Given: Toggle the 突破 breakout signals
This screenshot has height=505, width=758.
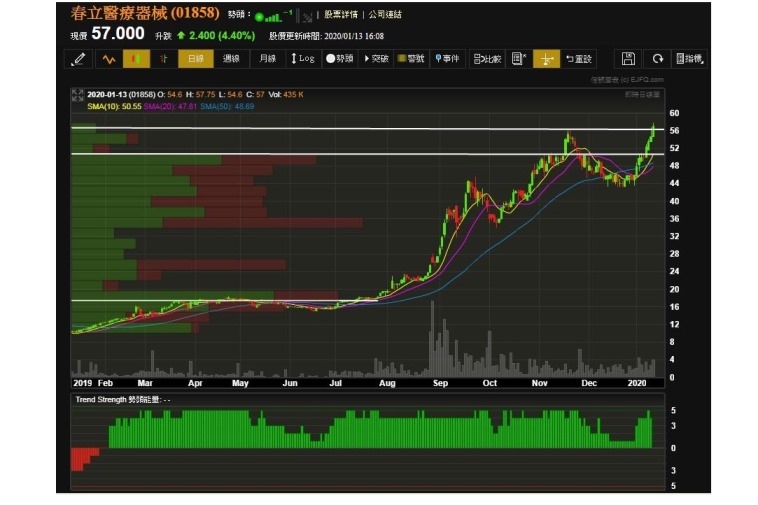Looking at the screenshot, I should [x=375, y=59].
